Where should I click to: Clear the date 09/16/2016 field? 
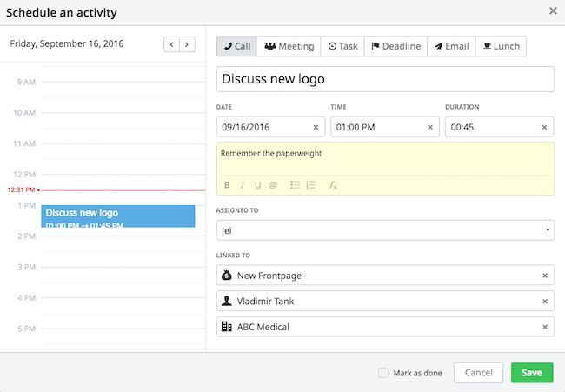click(x=316, y=127)
